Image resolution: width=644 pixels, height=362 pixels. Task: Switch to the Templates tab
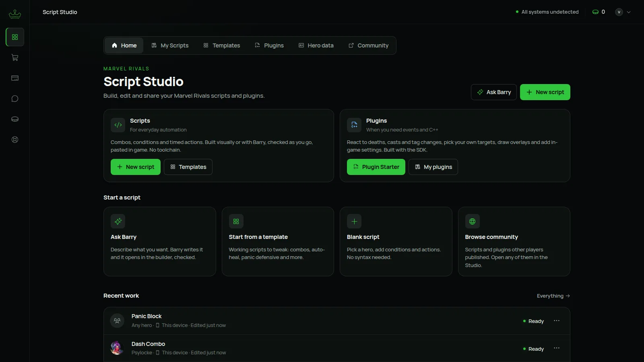[222, 45]
